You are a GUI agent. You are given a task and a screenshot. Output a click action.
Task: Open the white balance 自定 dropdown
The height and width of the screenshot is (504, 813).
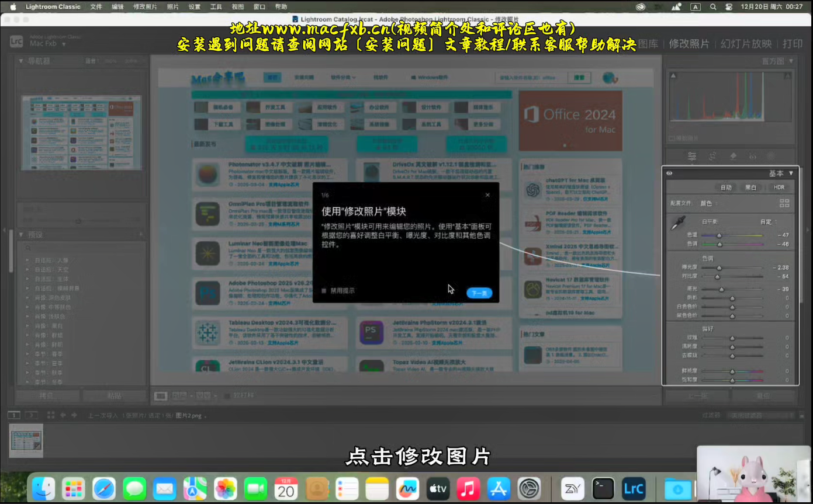pyautogui.click(x=768, y=222)
